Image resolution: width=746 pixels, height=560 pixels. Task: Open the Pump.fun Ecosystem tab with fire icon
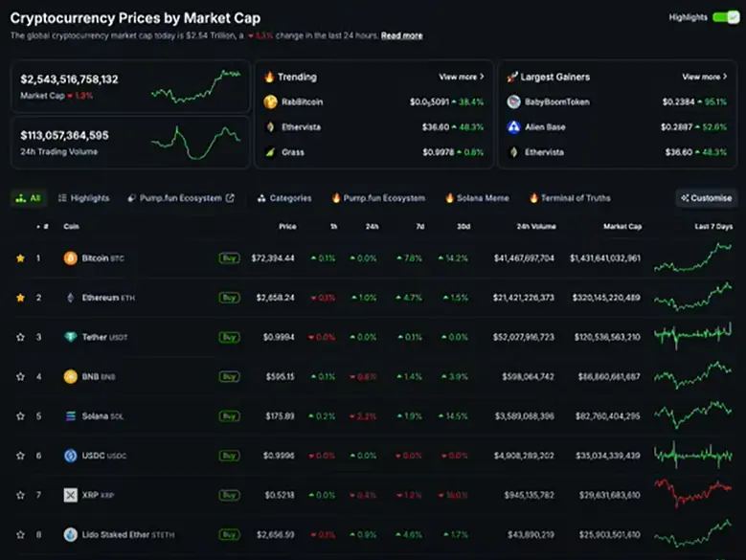378,198
